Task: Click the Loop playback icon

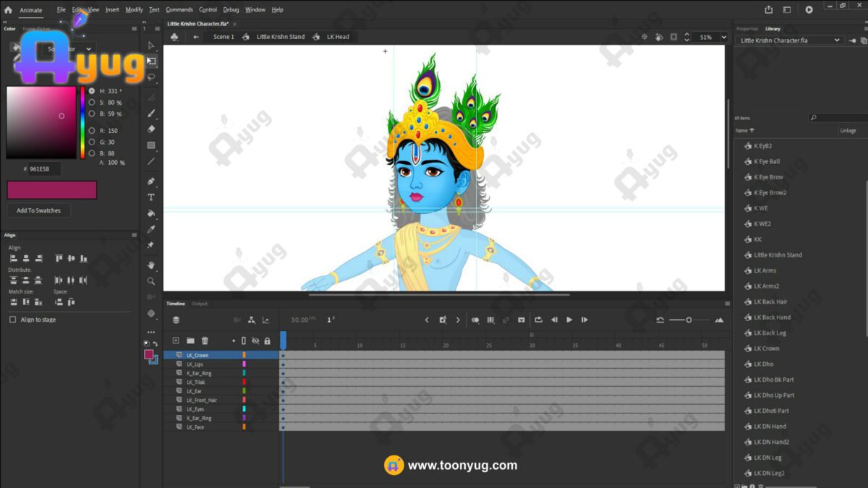Action: point(538,320)
